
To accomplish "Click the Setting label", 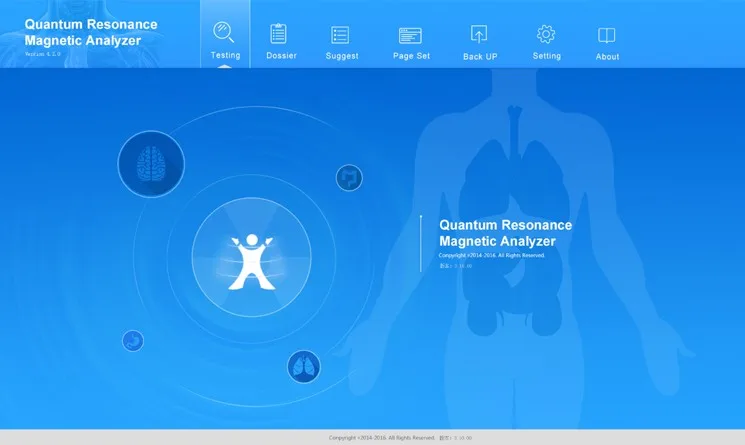I will pos(547,56).
